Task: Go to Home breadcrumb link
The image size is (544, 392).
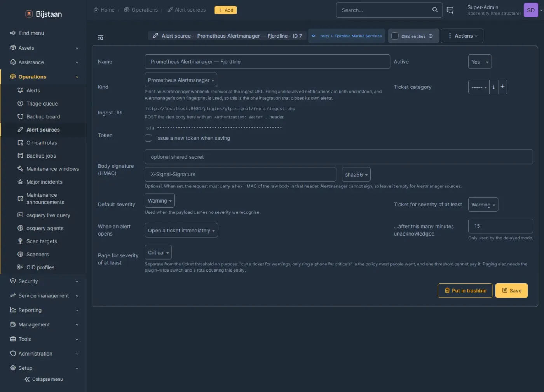Action: pos(104,10)
